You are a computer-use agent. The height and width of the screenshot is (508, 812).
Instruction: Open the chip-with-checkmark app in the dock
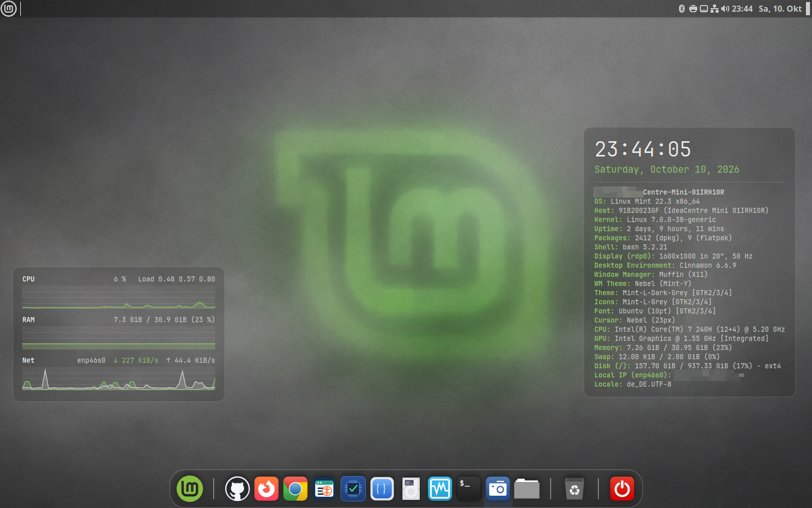353,489
